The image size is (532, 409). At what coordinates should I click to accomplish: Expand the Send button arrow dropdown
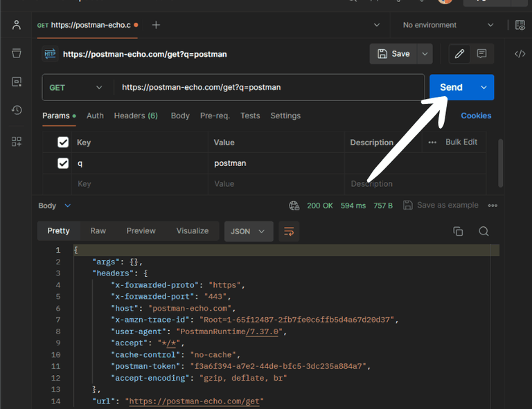point(484,87)
